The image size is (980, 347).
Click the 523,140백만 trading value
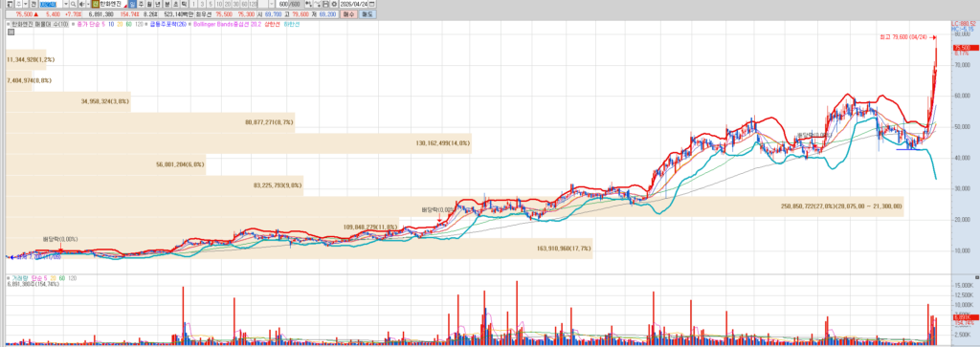(178, 13)
